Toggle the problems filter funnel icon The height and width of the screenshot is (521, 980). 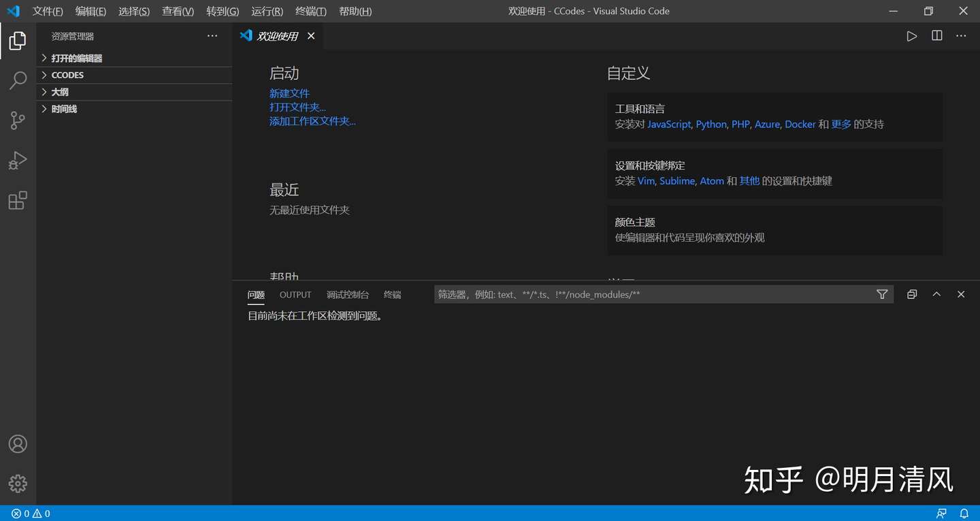pos(882,294)
